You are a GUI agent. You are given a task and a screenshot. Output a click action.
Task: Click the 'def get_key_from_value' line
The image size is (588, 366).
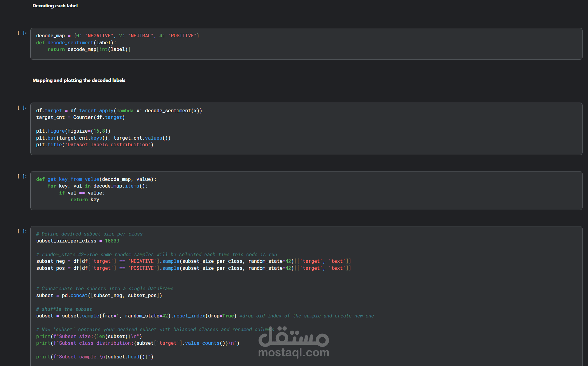(96, 179)
